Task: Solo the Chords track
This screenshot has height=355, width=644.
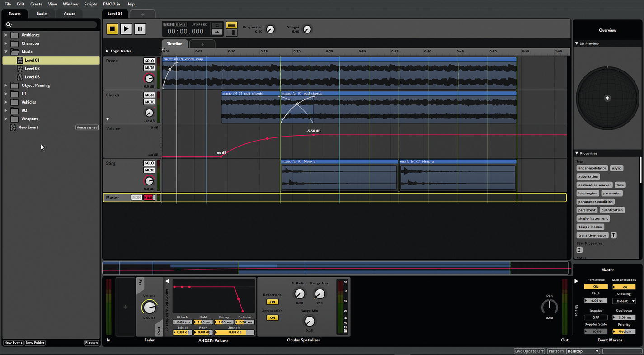Action: click(149, 95)
